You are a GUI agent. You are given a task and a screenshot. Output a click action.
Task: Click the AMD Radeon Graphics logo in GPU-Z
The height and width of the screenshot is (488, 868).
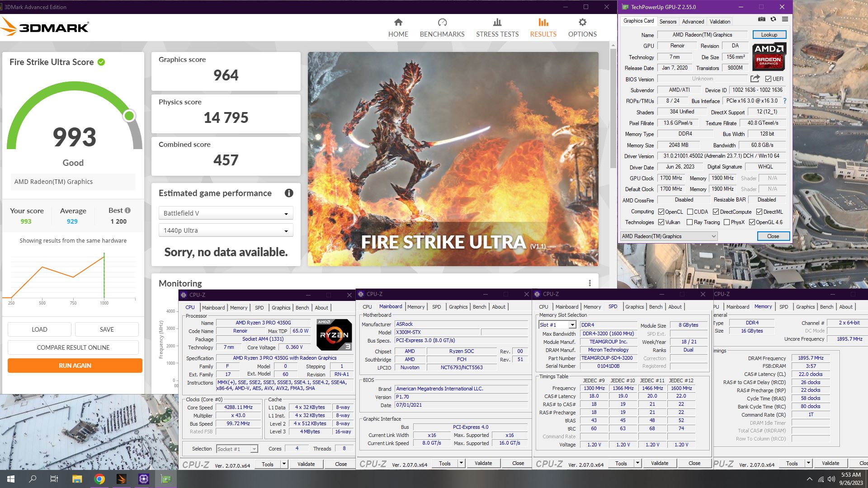pyautogui.click(x=769, y=56)
